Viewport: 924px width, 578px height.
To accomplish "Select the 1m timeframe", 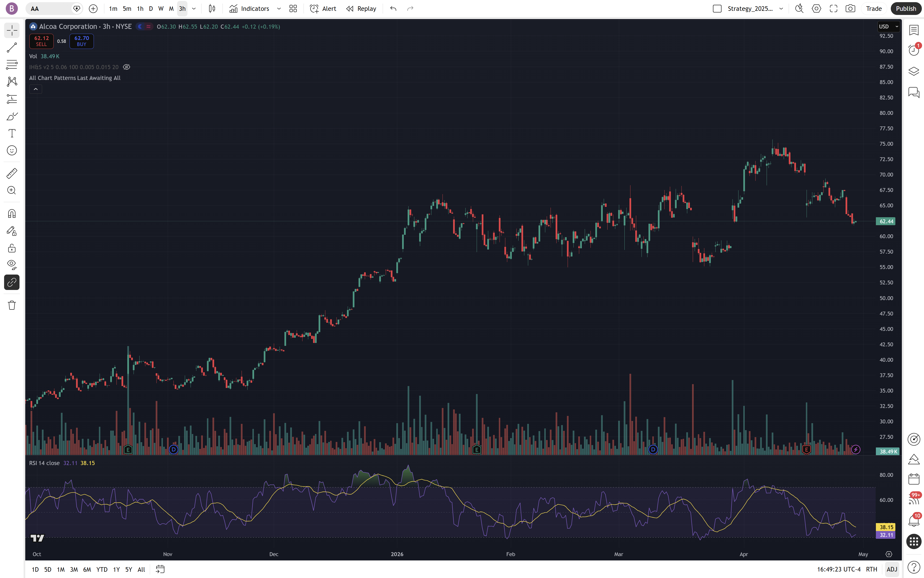I will pyautogui.click(x=113, y=8).
